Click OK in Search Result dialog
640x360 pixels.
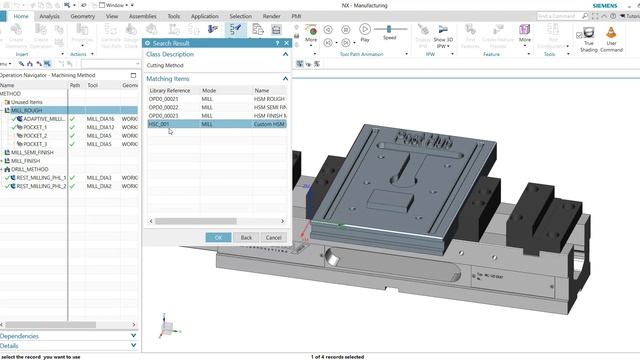218,238
